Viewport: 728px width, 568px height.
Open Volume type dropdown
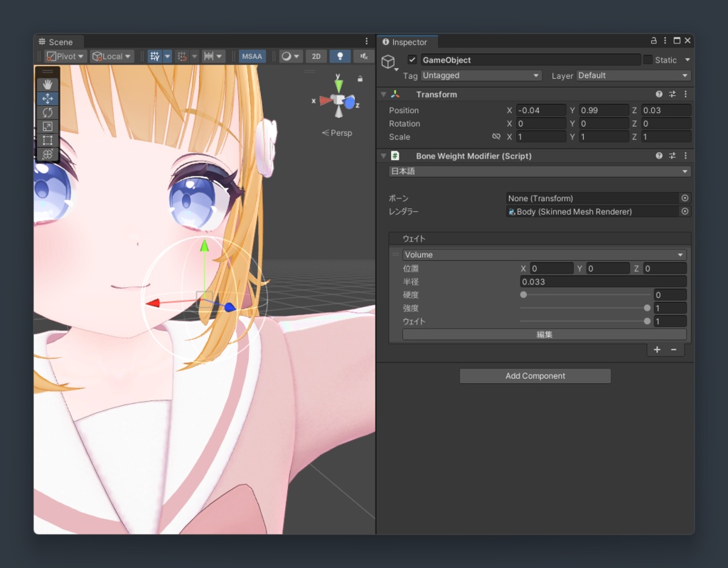click(544, 254)
